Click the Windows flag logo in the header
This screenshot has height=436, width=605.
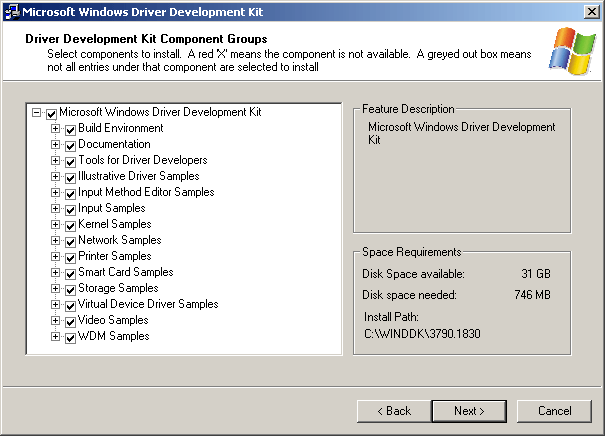(x=573, y=51)
